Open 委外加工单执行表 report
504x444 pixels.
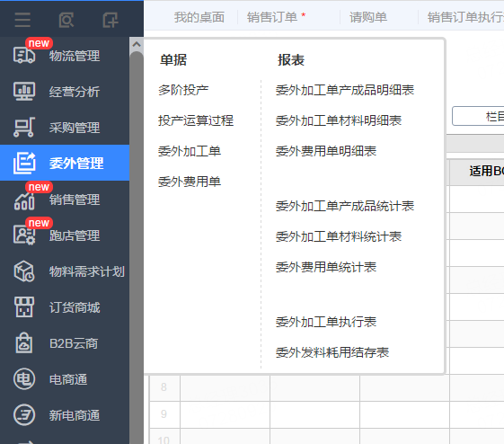click(326, 322)
